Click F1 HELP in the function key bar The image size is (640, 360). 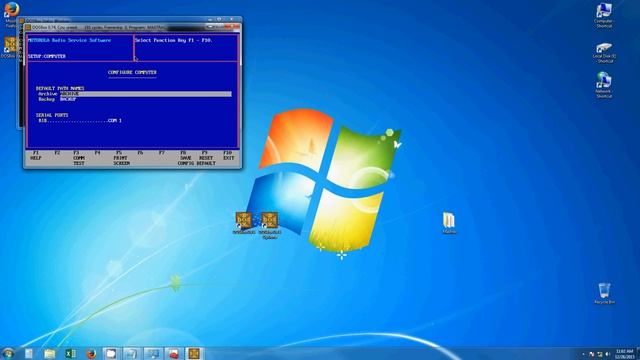pyautogui.click(x=36, y=155)
